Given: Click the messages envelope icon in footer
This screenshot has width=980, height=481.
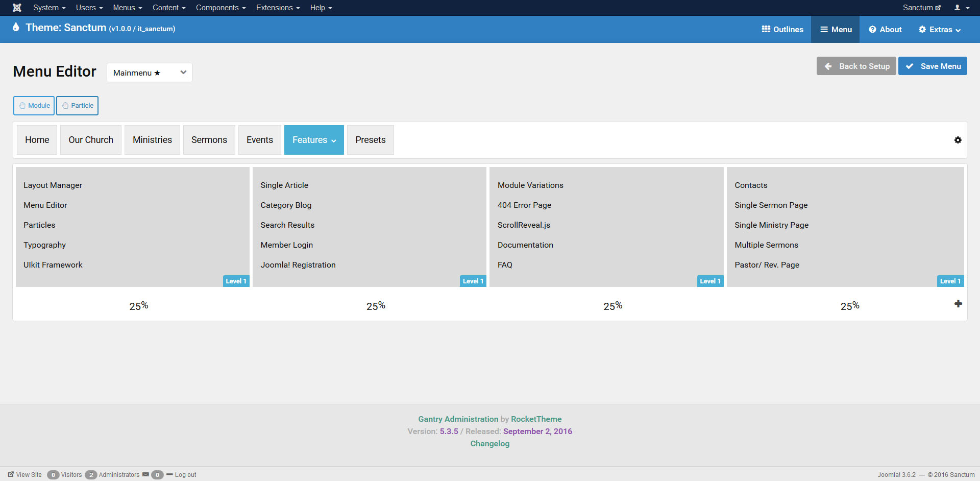Looking at the screenshot, I should [145, 474].
